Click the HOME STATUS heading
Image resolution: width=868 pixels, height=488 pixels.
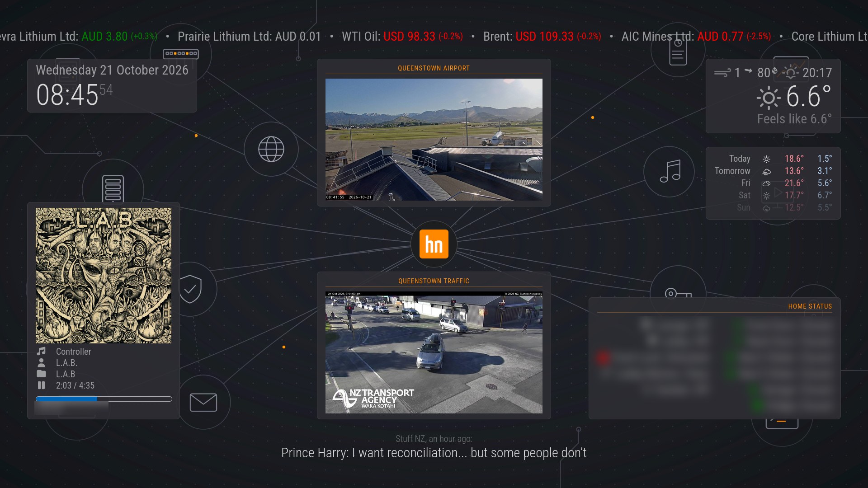tap(810, 306)
